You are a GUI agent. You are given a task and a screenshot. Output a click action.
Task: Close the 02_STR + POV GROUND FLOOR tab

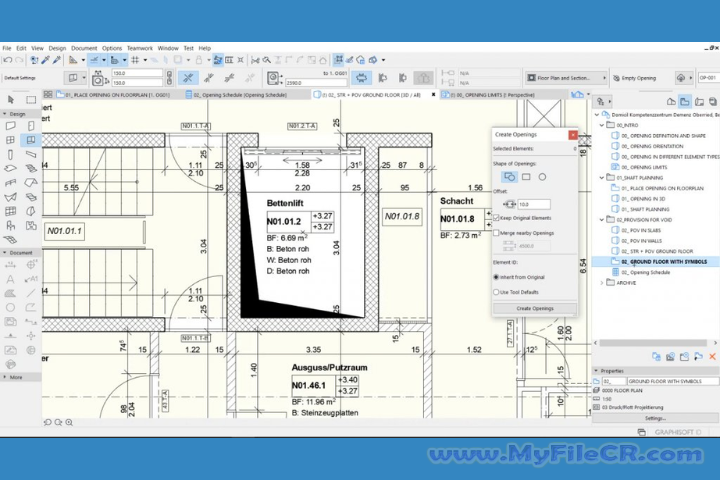click(433, 95)
